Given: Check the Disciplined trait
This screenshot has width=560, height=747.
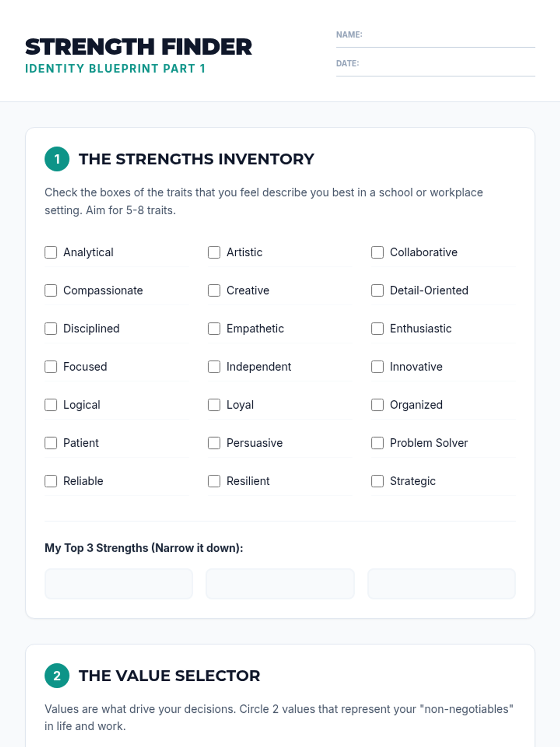Looking at the screenshot, I should pos(51,329).
